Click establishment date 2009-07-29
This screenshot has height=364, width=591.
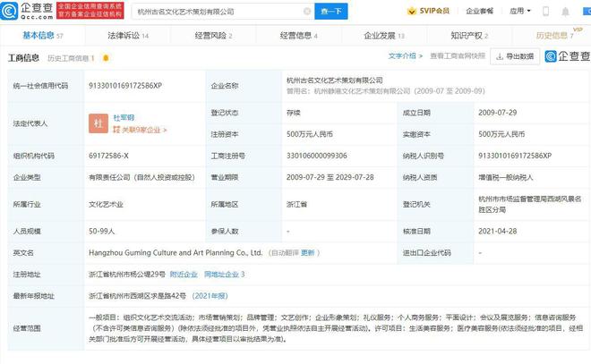point(497,113)
